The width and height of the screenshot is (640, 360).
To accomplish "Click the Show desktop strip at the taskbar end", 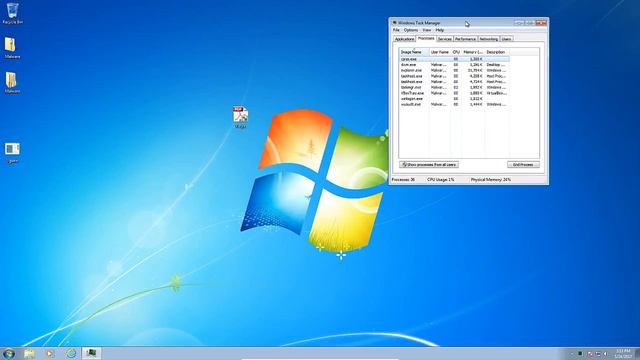I will click(638, 354).
